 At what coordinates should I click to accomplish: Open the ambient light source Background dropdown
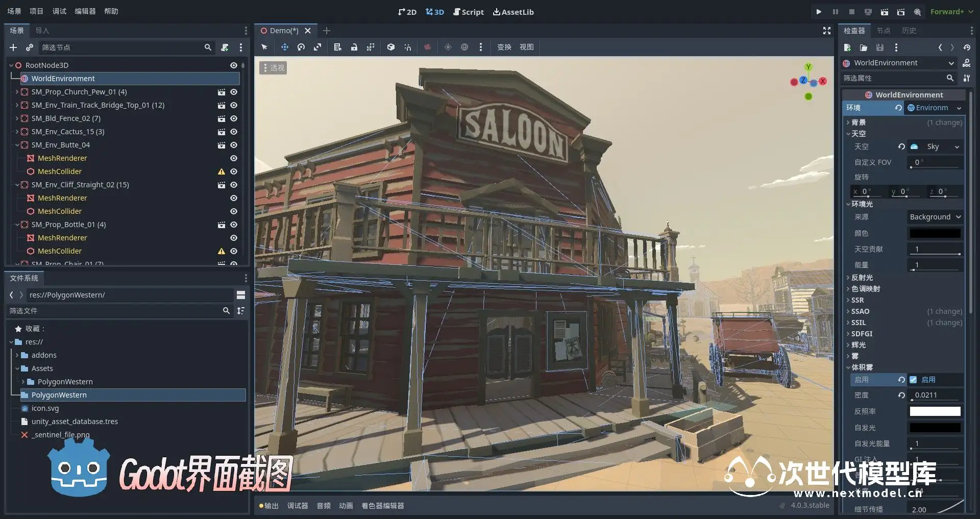(x=935, y=217)
